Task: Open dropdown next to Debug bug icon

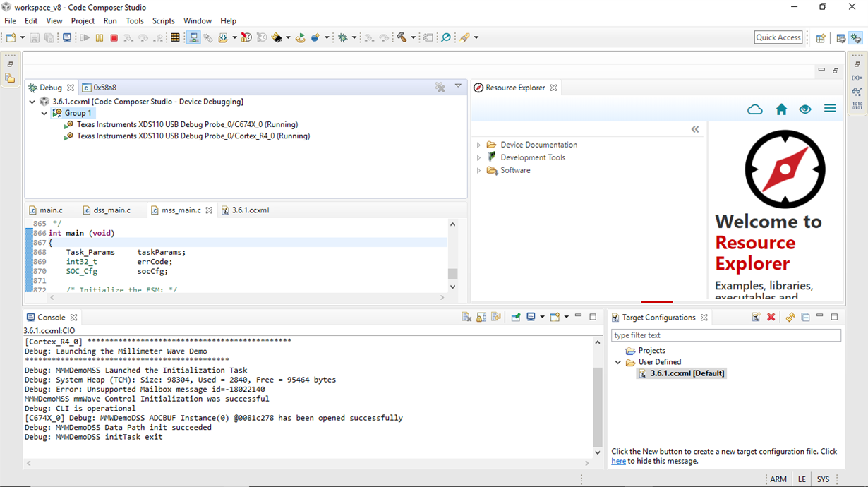Action: tap(354, 37)
